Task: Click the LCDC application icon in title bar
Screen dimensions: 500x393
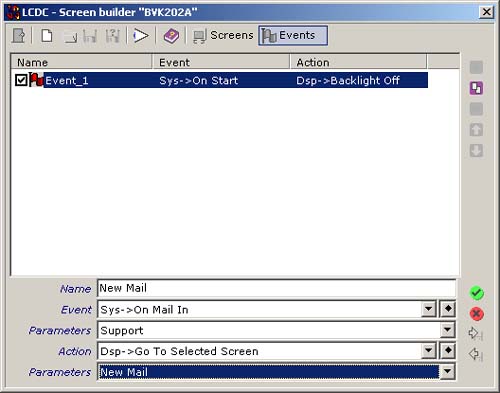Action: [13, 12]
